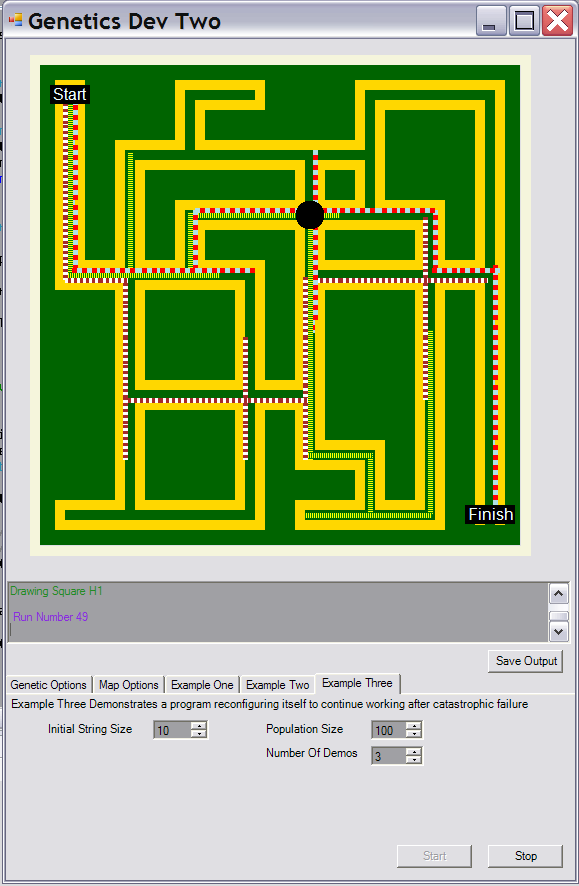Click the Save Output button

(526, 661)
